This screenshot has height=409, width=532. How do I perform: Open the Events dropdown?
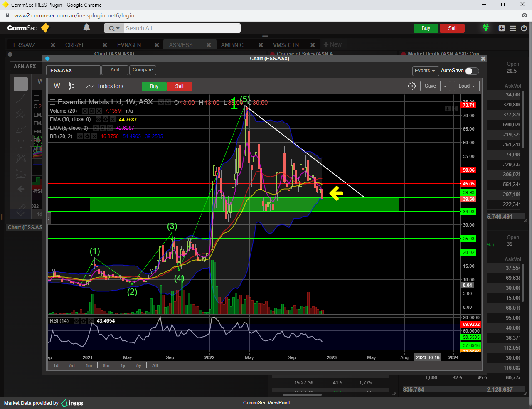click(425, 71)
